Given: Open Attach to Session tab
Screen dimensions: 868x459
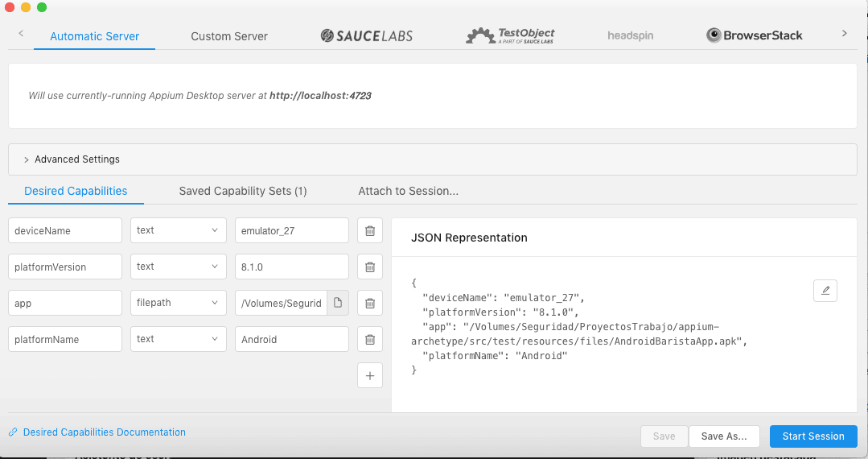Looking at the screenshot, I should (408, 192).
